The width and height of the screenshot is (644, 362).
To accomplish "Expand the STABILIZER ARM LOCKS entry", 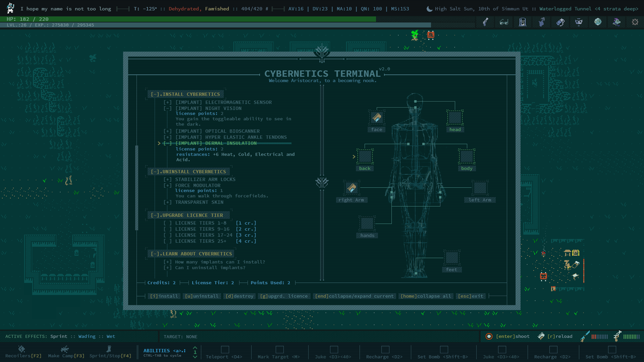I will click(167, 180).
